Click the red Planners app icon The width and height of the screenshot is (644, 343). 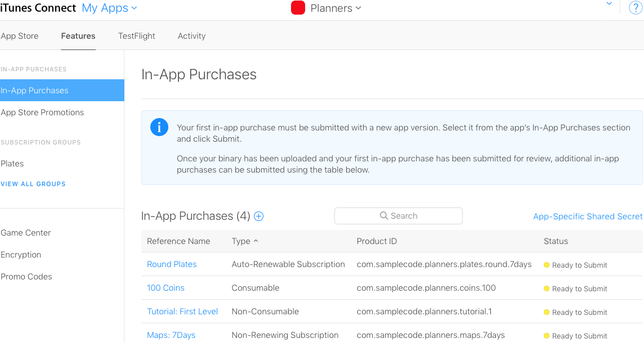298,8
